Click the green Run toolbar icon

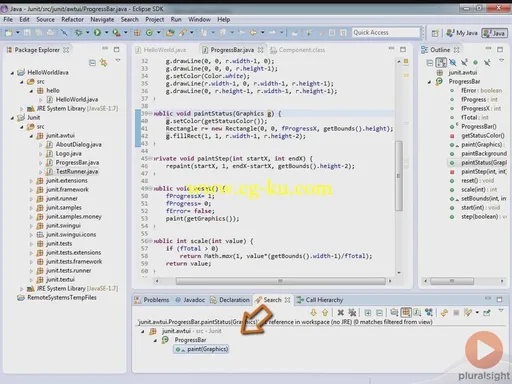tap(97, 32)
